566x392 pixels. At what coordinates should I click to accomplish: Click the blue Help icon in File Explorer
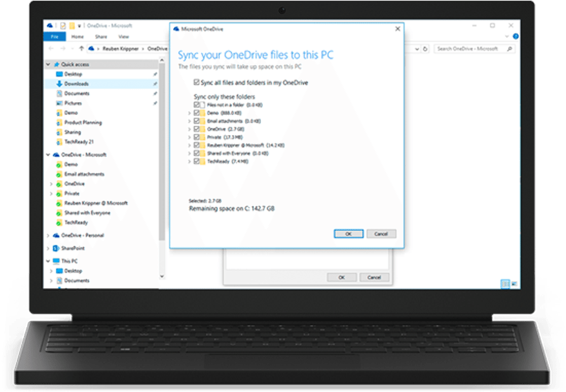tap(516, 36)
